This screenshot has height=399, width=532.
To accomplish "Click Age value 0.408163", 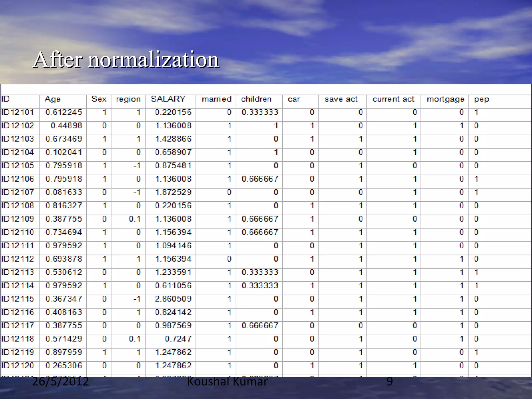I will pyautogui.click(x=64, y=312).
